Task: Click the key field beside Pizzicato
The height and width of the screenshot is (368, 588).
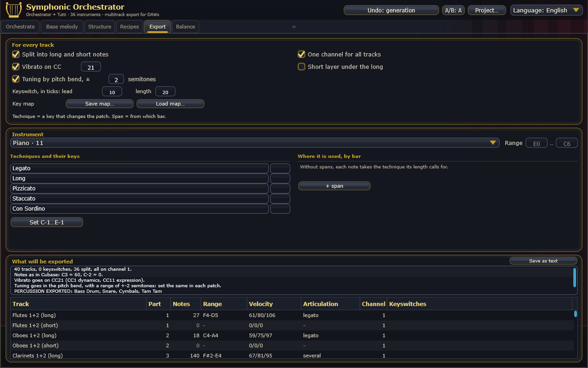Action: 280,189
